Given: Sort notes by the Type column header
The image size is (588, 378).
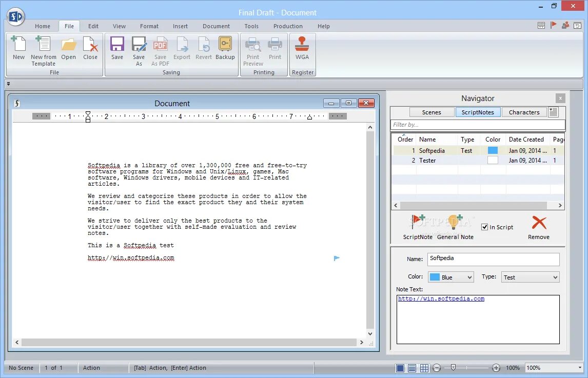Looking at the screenshot, I should (x=467, y=140).
